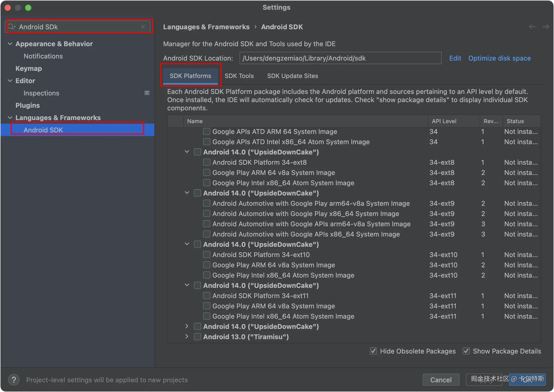Check Android SDK Platform 34-ext8

click(206, 162)
